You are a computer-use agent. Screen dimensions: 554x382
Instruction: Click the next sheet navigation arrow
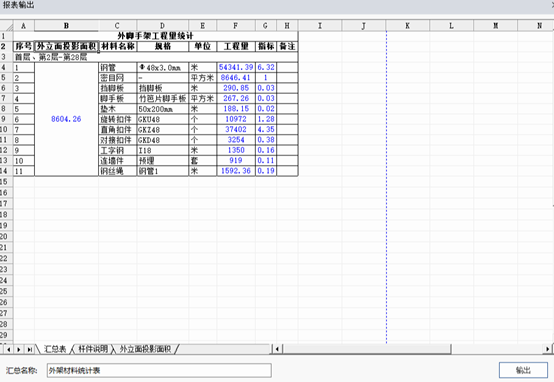coord(18,349)
